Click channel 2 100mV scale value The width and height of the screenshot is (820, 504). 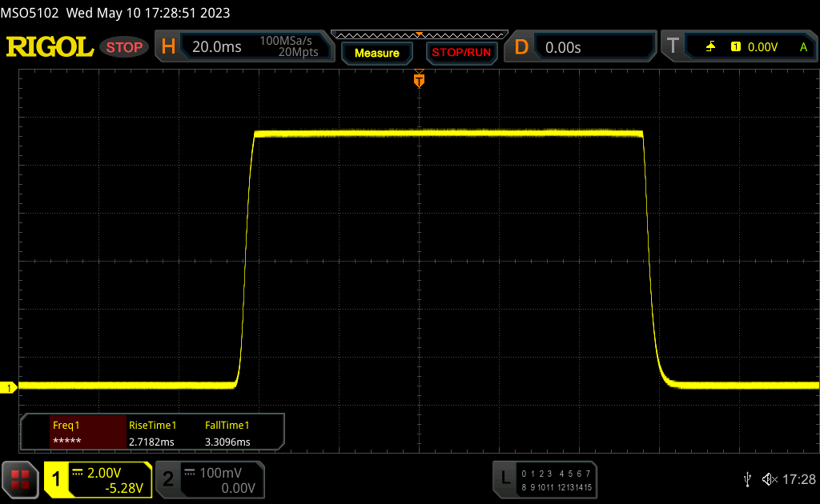(x=221, y=473)
